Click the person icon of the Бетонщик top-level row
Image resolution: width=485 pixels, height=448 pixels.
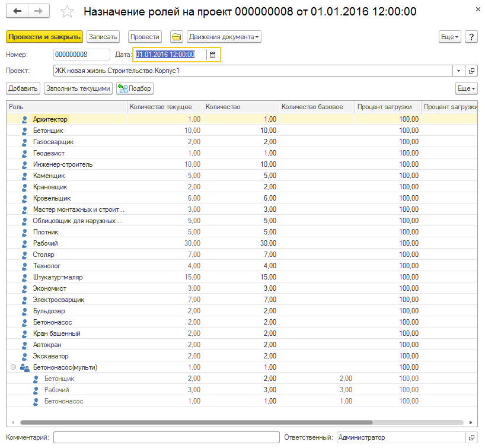coord(24,131)
